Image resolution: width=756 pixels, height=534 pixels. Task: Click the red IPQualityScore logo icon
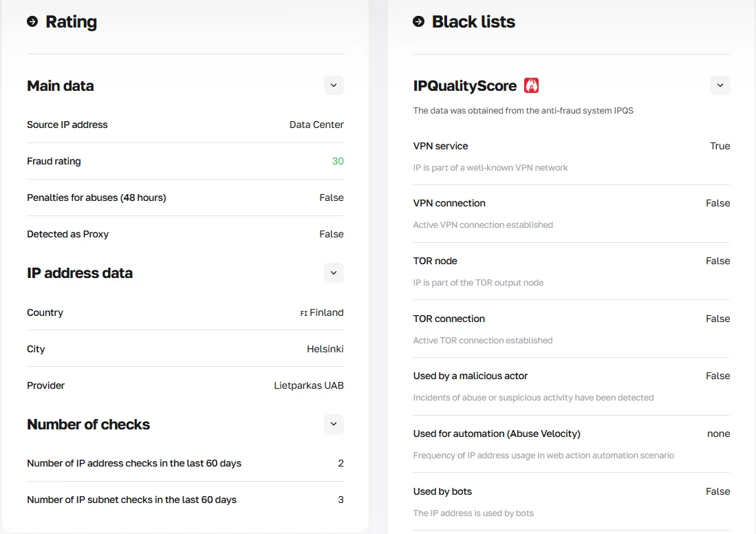click(531, 86)
